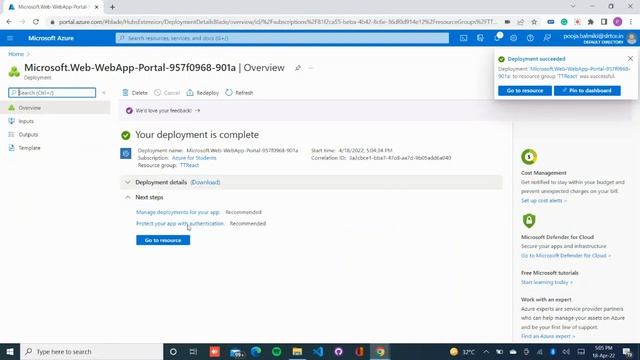Image resolution: width=640 pixels, height=360 pixels.
Task: Click Start learning today link
Action: point(547,282)
